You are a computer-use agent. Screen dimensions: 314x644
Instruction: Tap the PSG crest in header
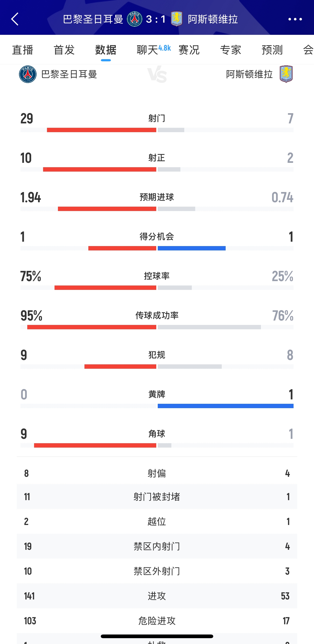coord(135,19)
